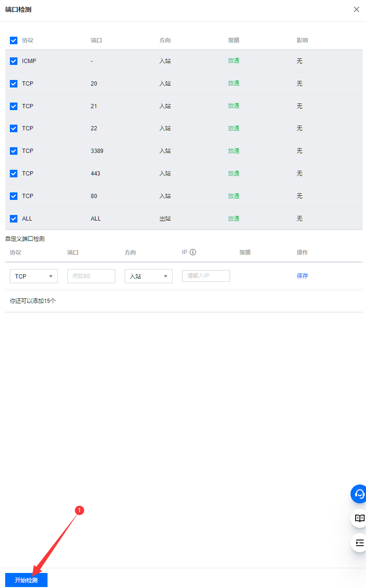Image resolution: width=366 pixels, height=588 pixels.
Task: Click 放通 in the port 20 row
Action: [234, 83]
